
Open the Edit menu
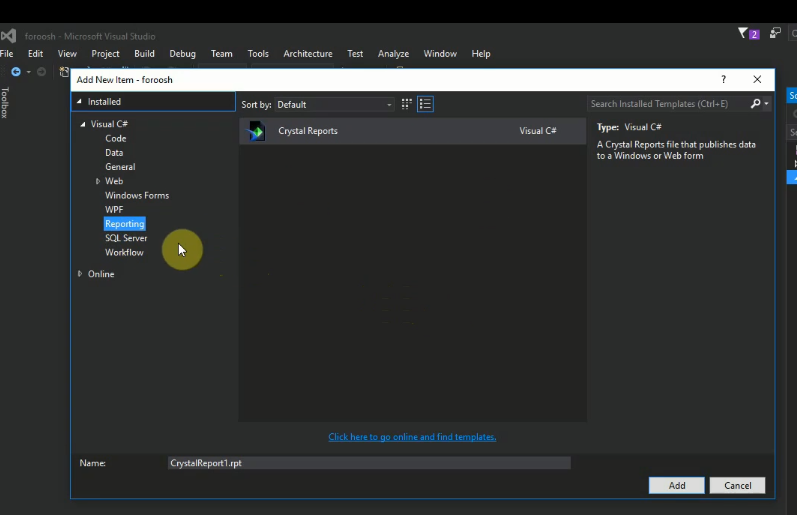click(x=35, y=53)
